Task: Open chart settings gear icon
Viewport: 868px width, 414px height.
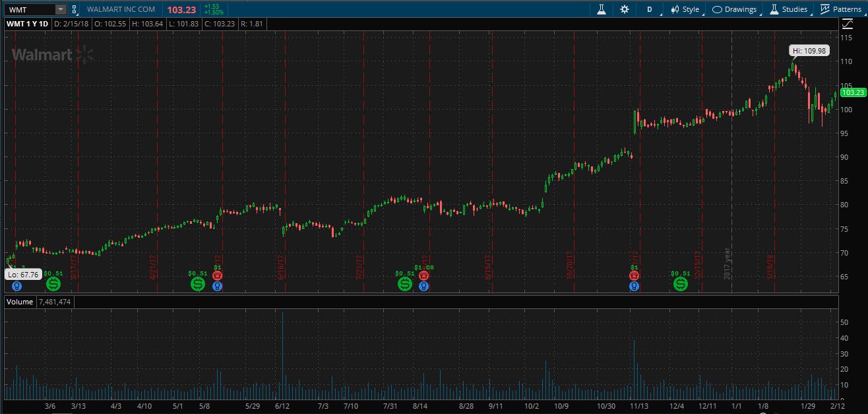Action: pyautogui.click(x=625, y=9)
